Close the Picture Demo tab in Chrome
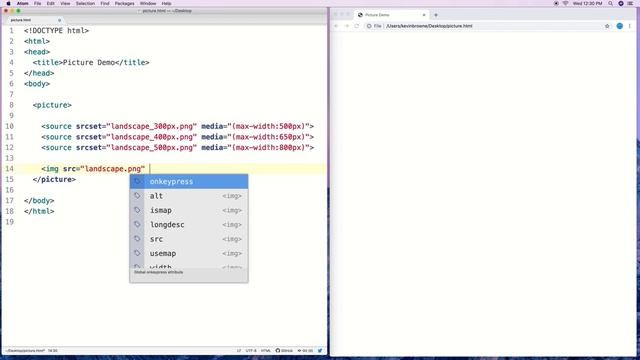The height and width of the screenshot is (360, 640). tap(424, 15)
